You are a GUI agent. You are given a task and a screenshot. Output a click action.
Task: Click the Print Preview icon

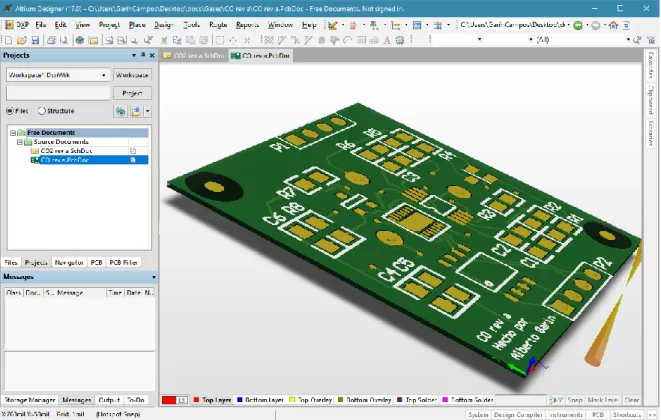[x=64, y=40]
